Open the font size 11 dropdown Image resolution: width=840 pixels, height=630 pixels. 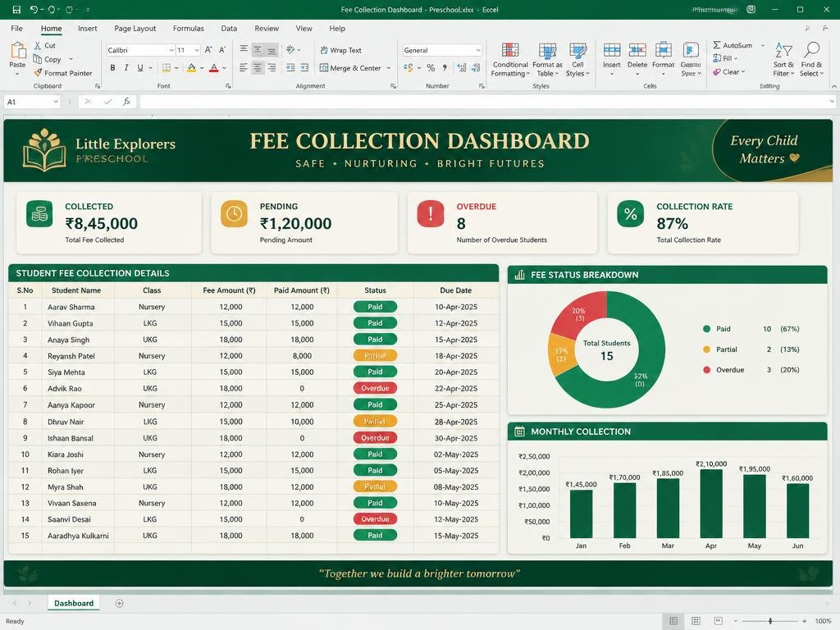[197, 50]
